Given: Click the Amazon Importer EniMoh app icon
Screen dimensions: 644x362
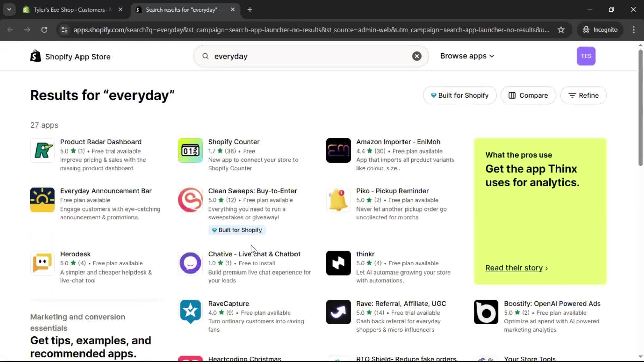Looking at the screenshot, I should pyautogui.click(x=338, y=150).
